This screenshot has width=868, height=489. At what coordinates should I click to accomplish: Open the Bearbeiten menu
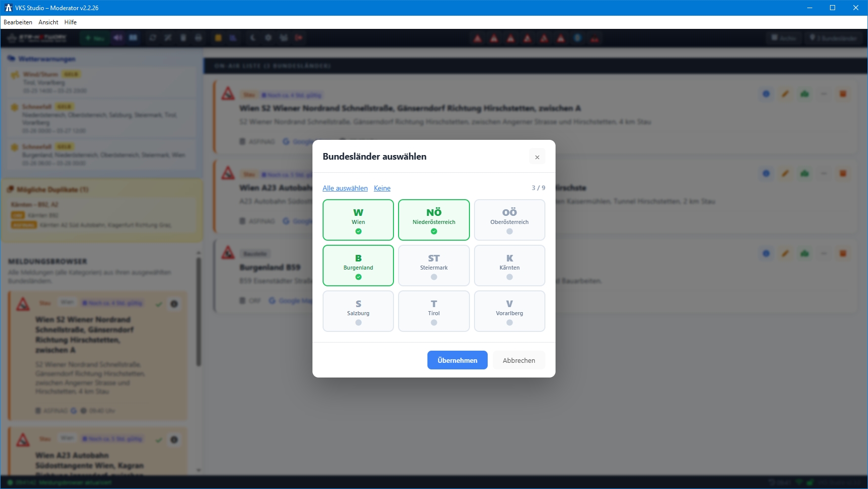(x=18, y=22)
